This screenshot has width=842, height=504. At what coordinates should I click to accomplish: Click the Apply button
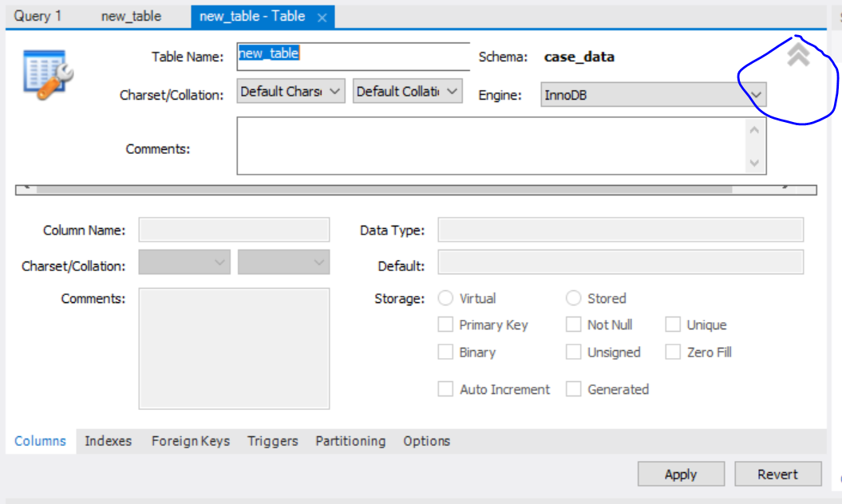681,474
